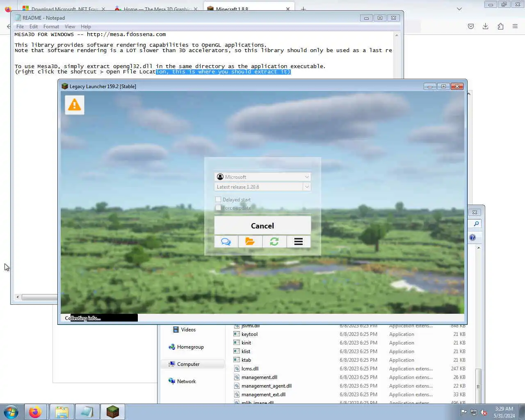Click Firefox back arrow button
The height and width of the screenshot is (420, 525).
pos(9,26)
